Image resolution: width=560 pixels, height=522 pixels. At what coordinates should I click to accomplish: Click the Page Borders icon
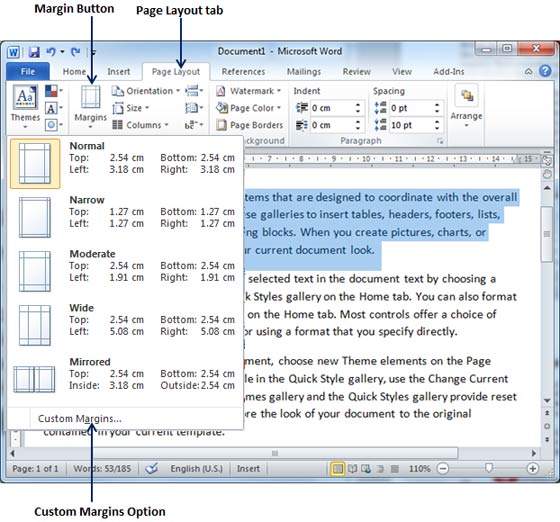(221, 125)
